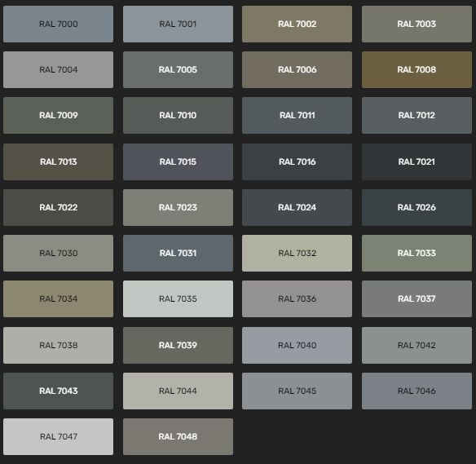Choose the RAL 7004 signal gray swatch

(x=59, y=69)
